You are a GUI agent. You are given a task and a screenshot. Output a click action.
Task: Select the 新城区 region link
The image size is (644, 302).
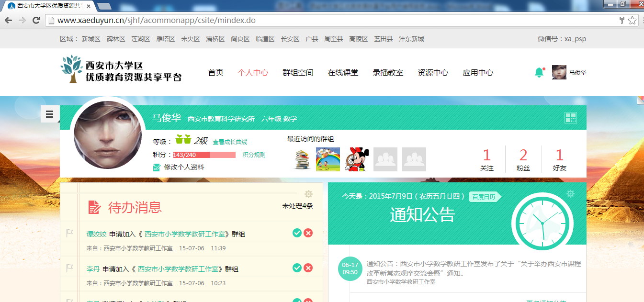tap(91, 39)
